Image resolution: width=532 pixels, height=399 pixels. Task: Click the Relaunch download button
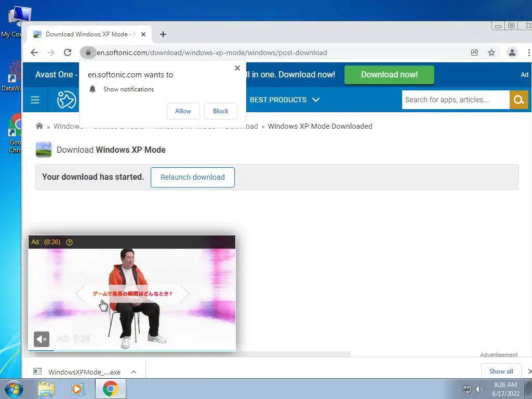click(193, 177)
